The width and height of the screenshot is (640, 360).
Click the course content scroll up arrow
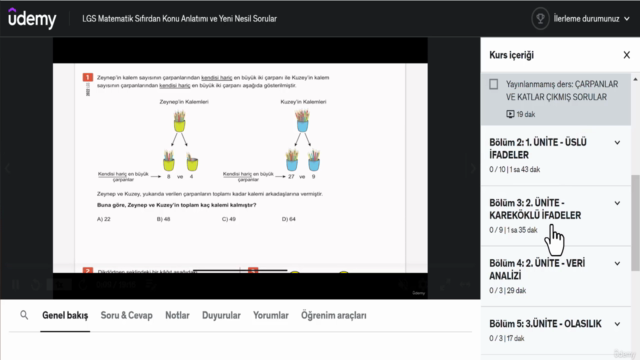coord(636,79)
